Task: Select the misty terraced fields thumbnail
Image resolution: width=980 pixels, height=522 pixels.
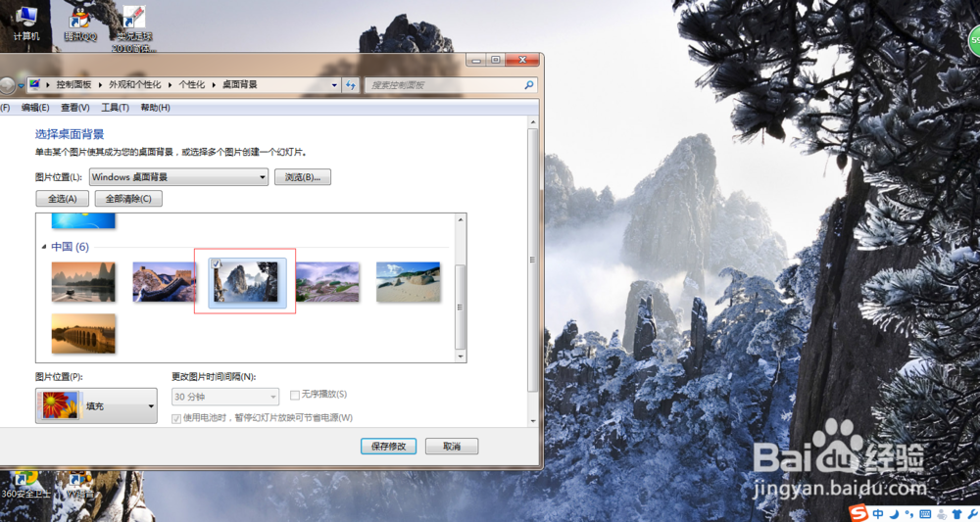Action: point(327,282)
